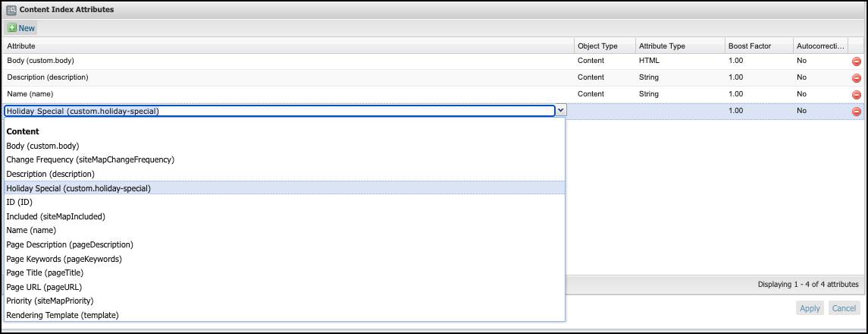868x334 pixels.
Task: Delete the Description attribute row
Action: click(856, 79)
